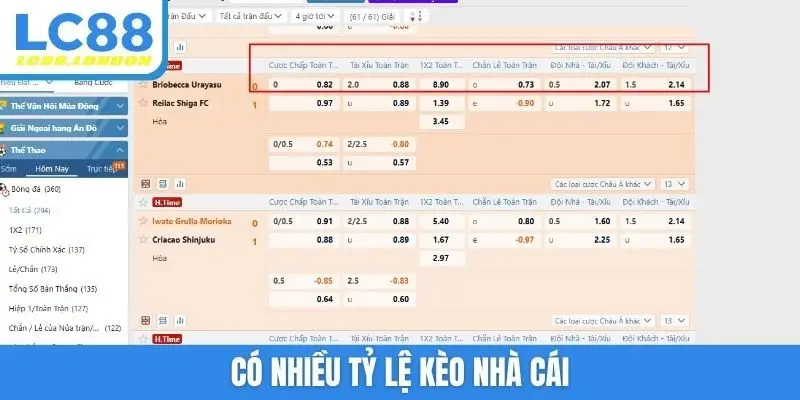Screen dimensions: 800x400
Task: Select Tất Cả (294) in the sidebar
Action: 30,210
